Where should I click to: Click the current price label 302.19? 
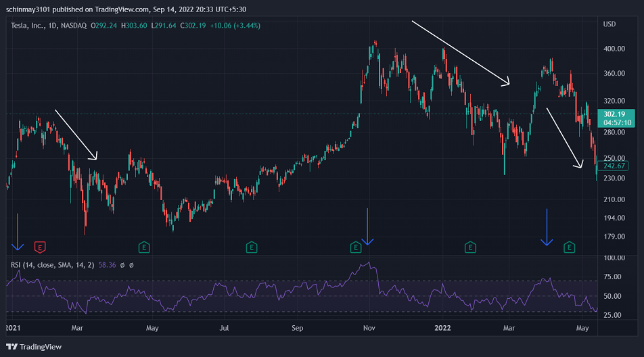[x=614, y=114]
